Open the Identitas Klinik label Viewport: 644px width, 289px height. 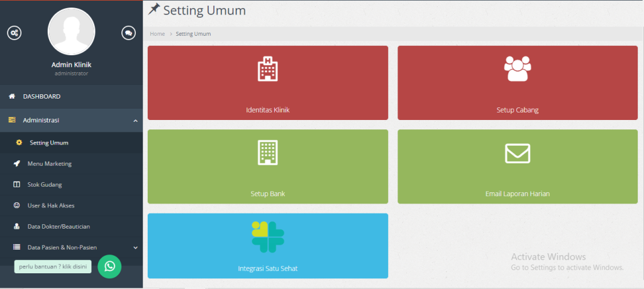(268, 110)
